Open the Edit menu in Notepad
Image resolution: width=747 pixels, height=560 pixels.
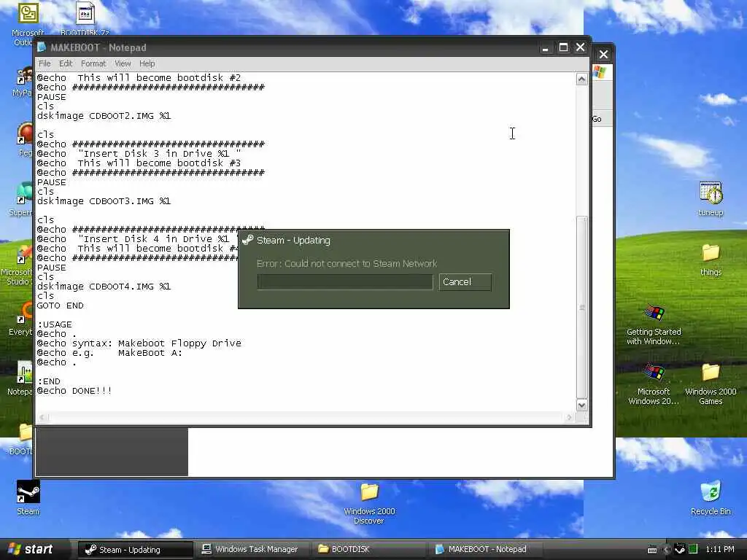[x=65, y=63]
